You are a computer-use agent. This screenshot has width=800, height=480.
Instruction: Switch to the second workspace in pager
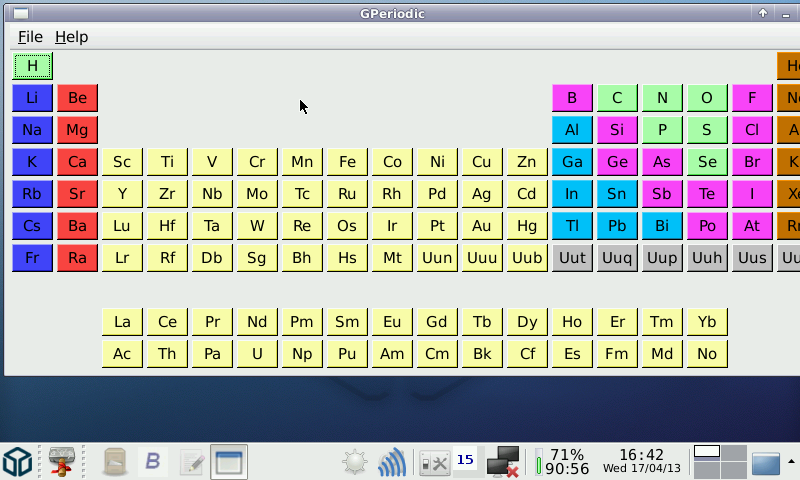point(734,452)
